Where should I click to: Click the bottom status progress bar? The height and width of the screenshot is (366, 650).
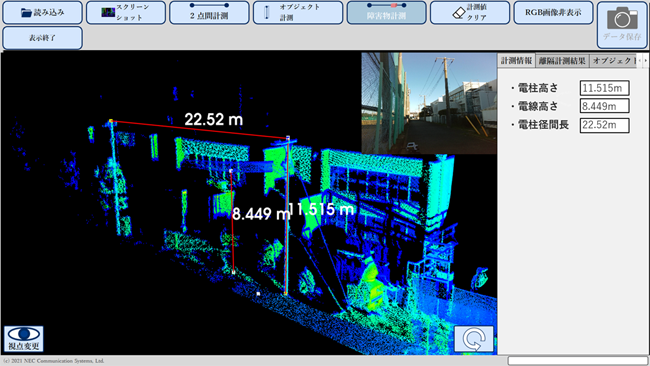[x=578, y=361]
